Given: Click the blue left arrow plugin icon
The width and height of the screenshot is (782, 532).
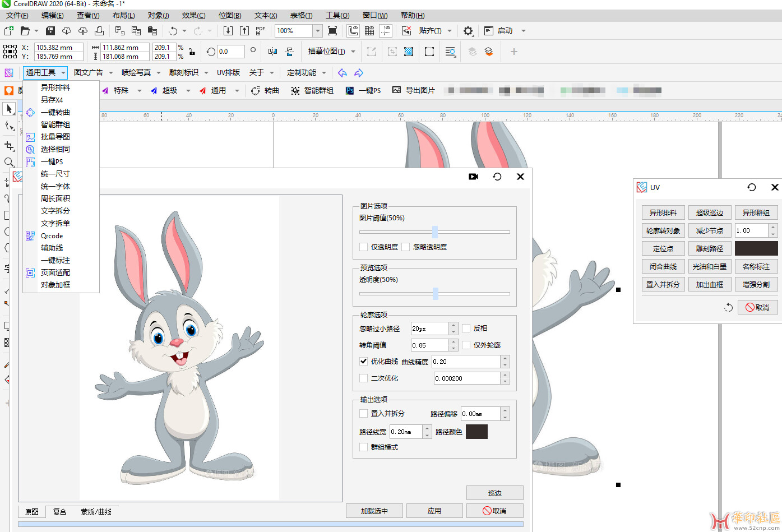Looking at the screenshot, I should (x=343, y=73).
